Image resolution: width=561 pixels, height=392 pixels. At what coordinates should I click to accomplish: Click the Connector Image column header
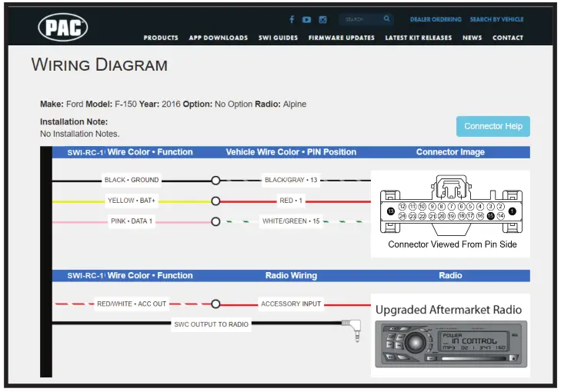pyautogui.click(x=450, y=152)
